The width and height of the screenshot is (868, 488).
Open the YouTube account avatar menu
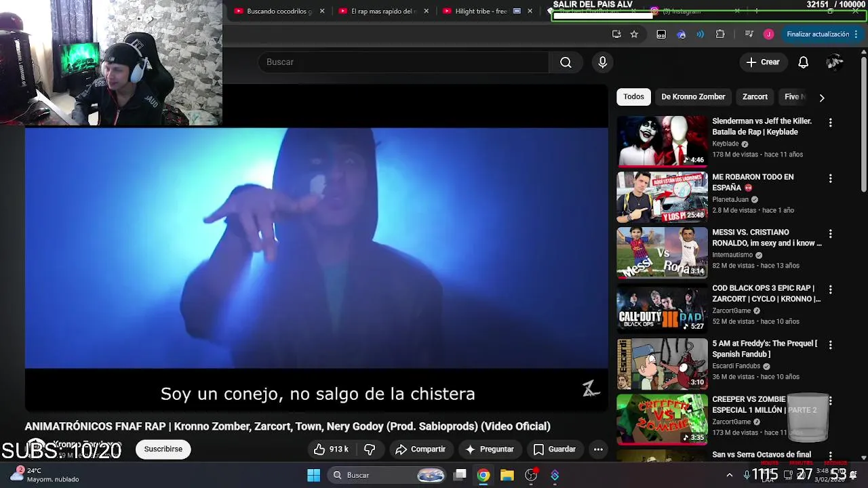click(834, 62)
